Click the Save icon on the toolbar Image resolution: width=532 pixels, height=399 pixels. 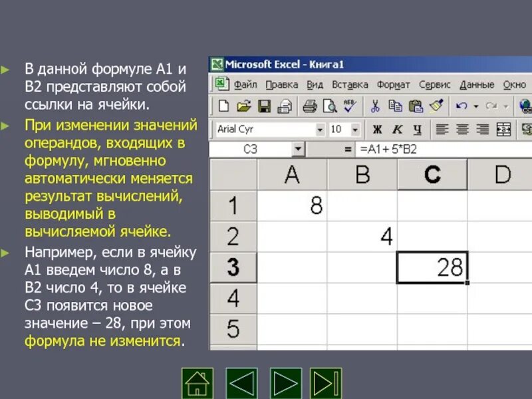264,106
